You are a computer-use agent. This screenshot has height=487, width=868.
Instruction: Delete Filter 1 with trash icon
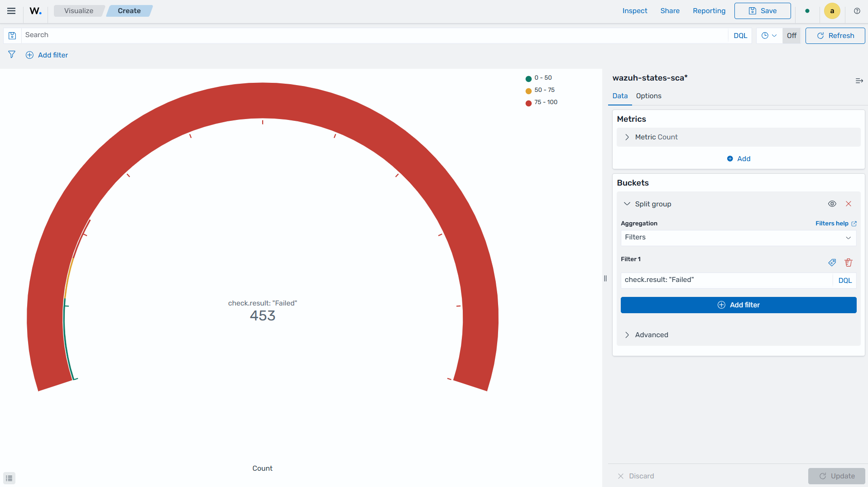point(849,263)
